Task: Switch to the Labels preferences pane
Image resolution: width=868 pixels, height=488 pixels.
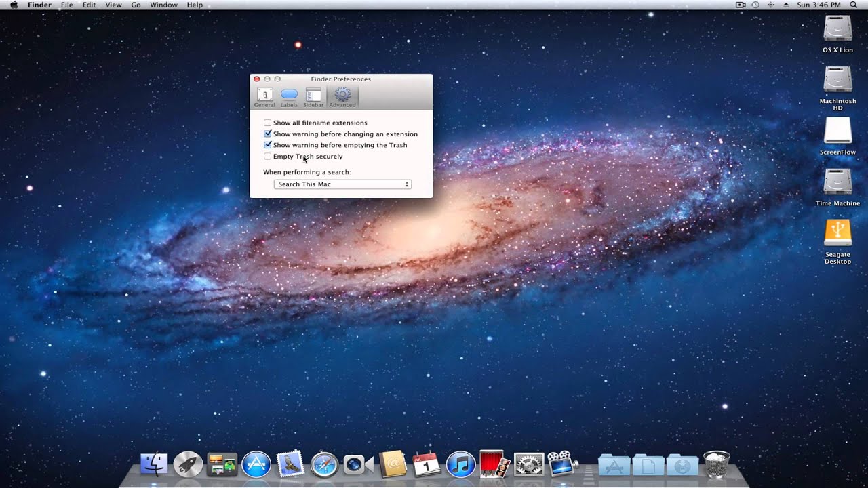Action: 289,98
